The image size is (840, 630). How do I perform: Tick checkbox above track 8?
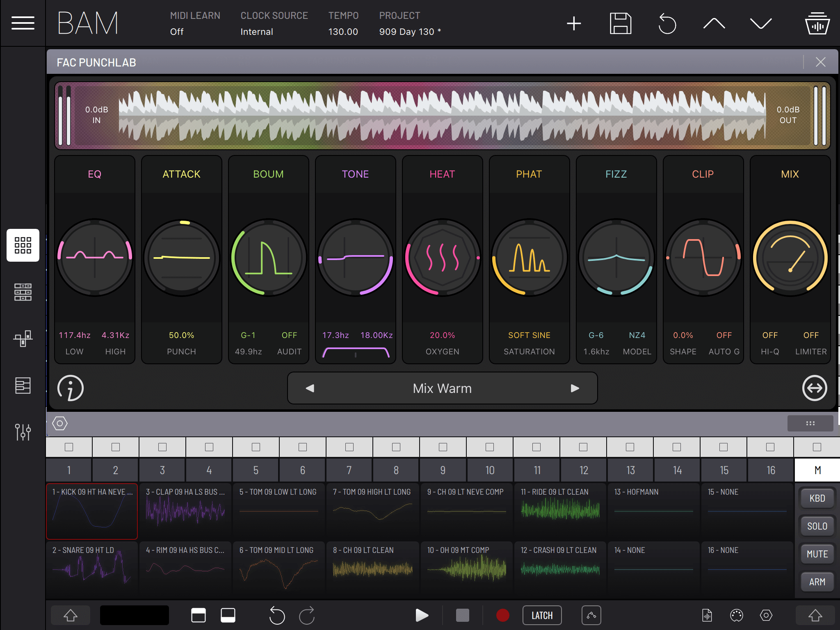pos(396,447)
